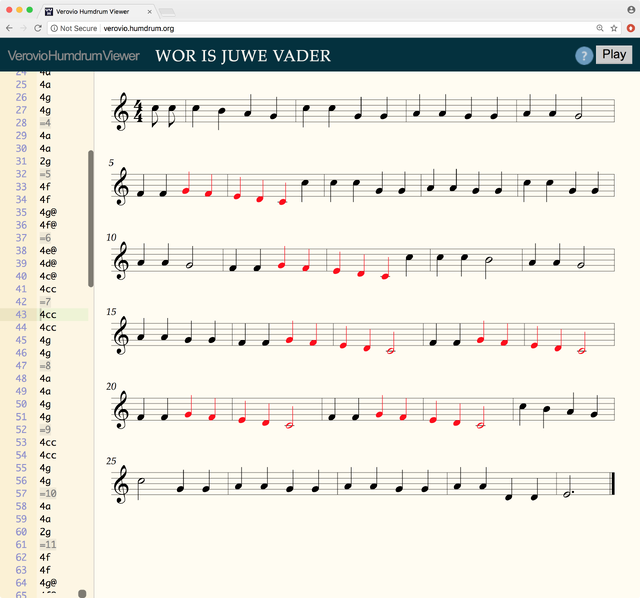Open the Chrome profile icon at top right
Screen dimensions: 640x598
click(x=631, y=9)
